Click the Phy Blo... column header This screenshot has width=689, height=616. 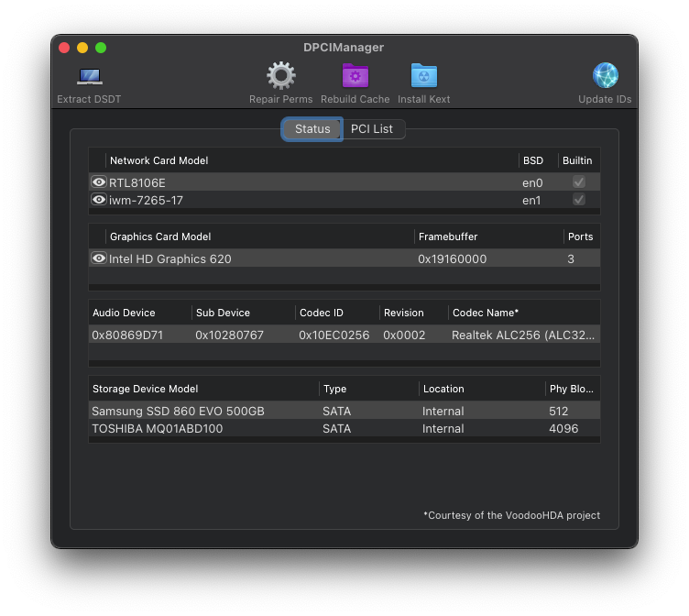click(x=573, y=389)
